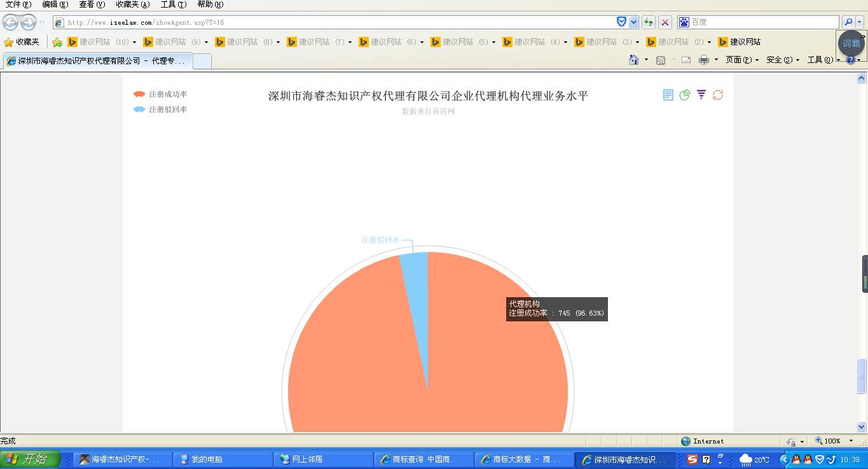
Task: Expand the 建议网站 (7) bookmark dropdown
Action: [350, 43]
